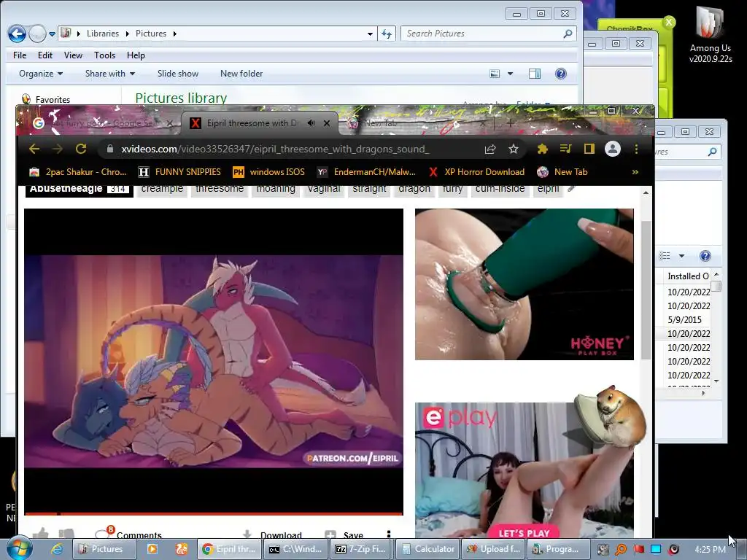The width and height of the screenshot is (747, 560).
Task: Close the active Chrome tab
Action: point(327,123)
